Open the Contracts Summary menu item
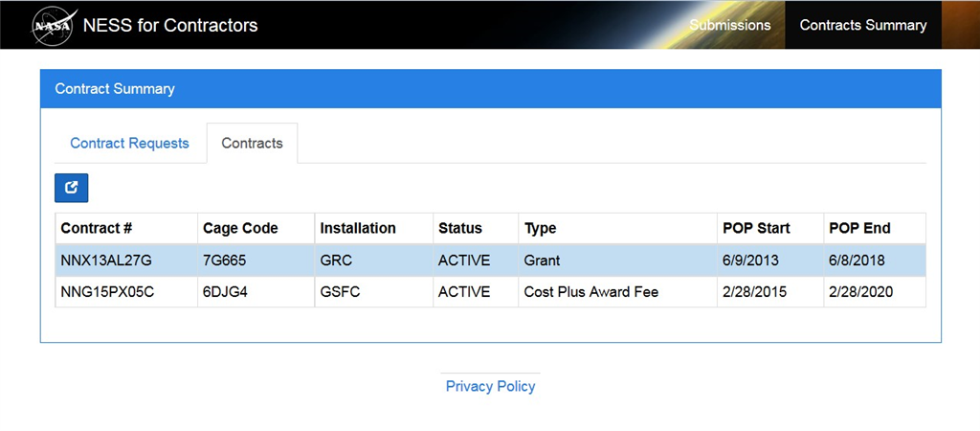The image size is (980, 431). (862, 25)
